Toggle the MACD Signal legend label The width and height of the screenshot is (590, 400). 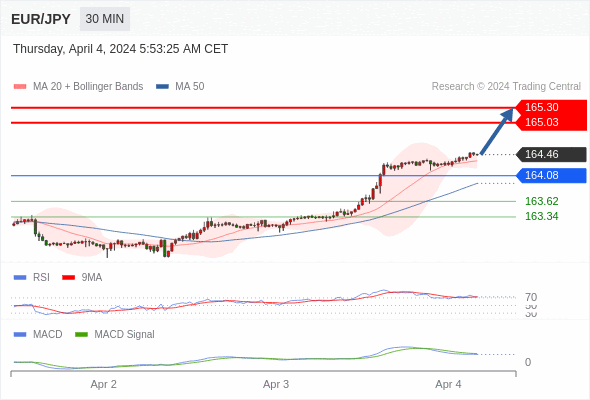pos(124,334)
